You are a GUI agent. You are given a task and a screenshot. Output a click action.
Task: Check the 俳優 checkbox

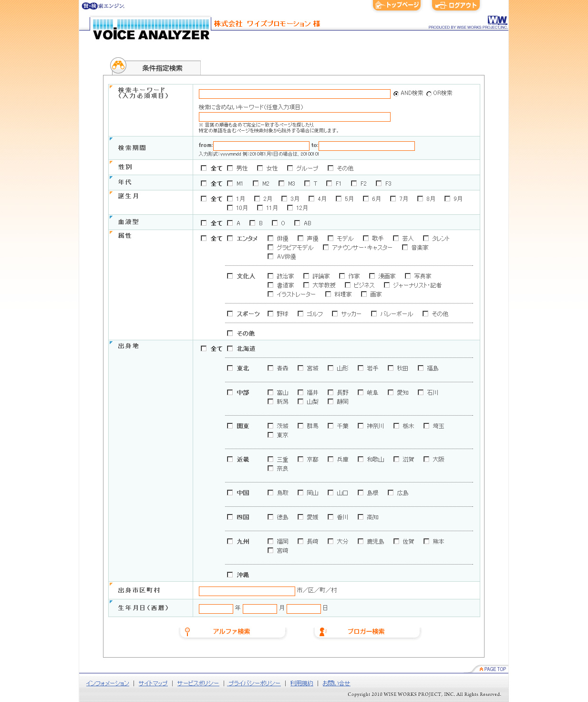(x=270, y=238)
